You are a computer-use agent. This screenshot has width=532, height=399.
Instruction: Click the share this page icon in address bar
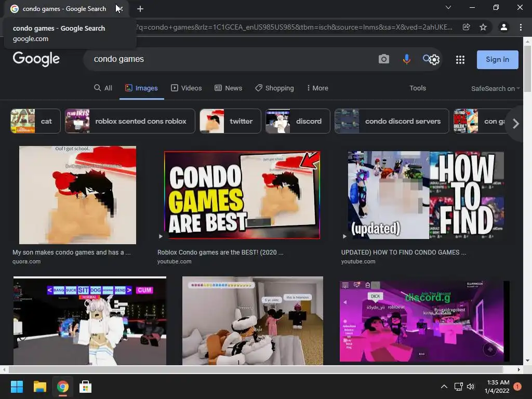tap(467, 27)
